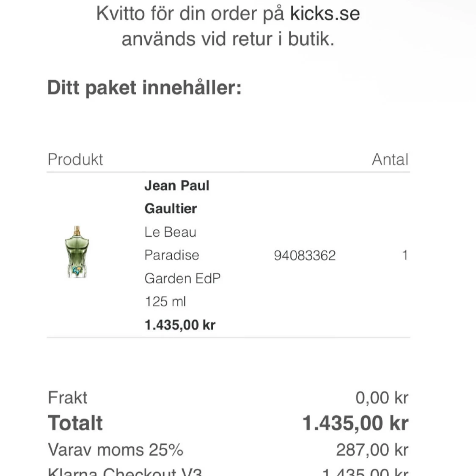Select the Jean Paul Gaultier brand name
476x476 pixels.
[x=176, y=197]
